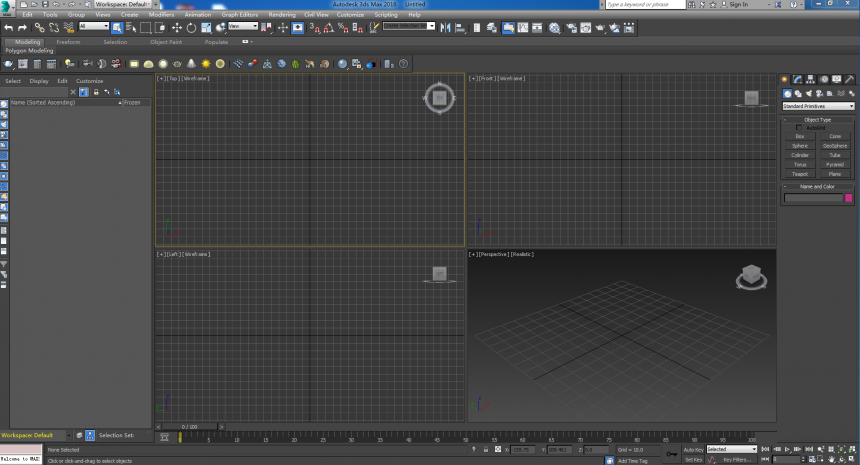Screen dimensions: 860x465
Task: Toggle the Angle Snap button
Action: click(x=329, y=27)
